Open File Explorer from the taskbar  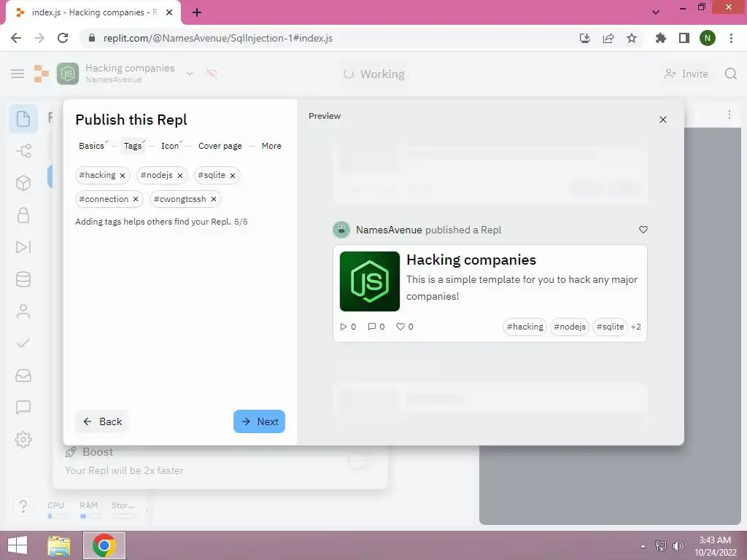tap(59, 545)
